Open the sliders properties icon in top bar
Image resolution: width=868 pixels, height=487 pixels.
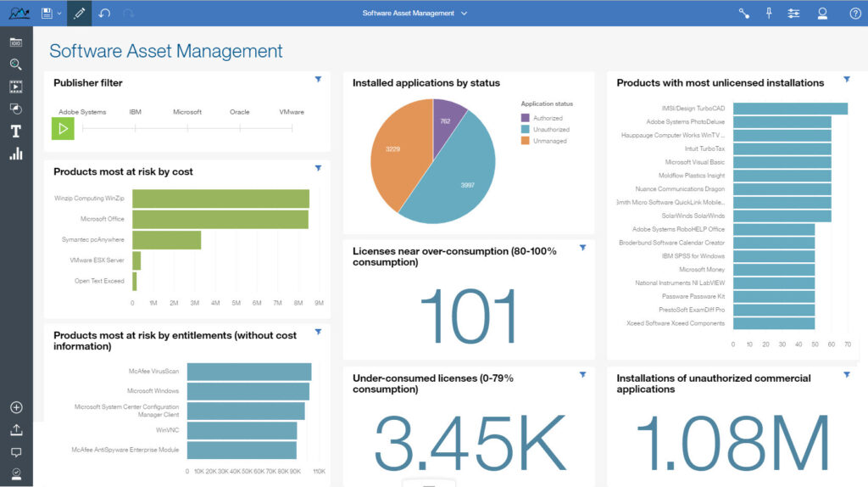pyautogui.click(x=793, y=13)
